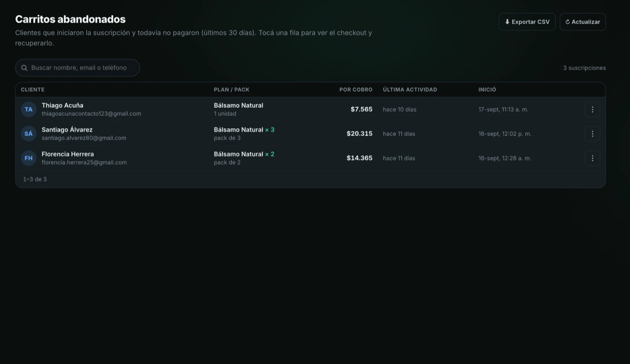Select the Florencia Herrera customer name
The width and height of the screenshot is (630, 364).
click(x=68, y=154)
